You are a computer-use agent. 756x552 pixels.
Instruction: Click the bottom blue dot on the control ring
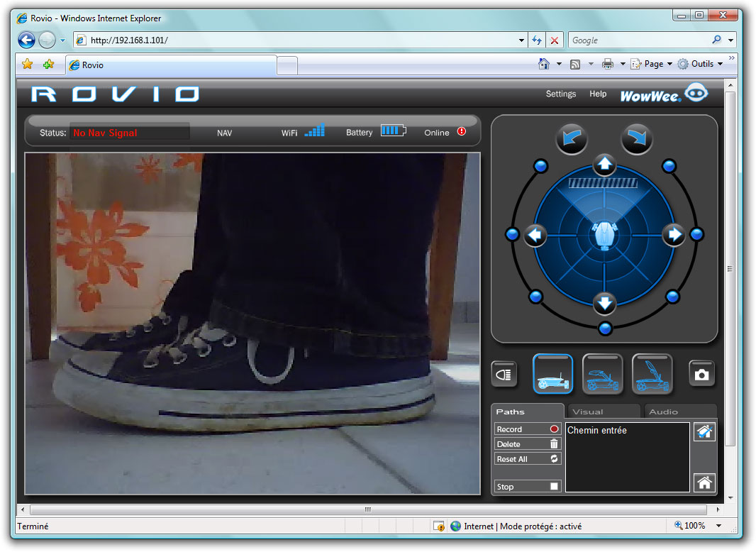[x=605, y=329]
